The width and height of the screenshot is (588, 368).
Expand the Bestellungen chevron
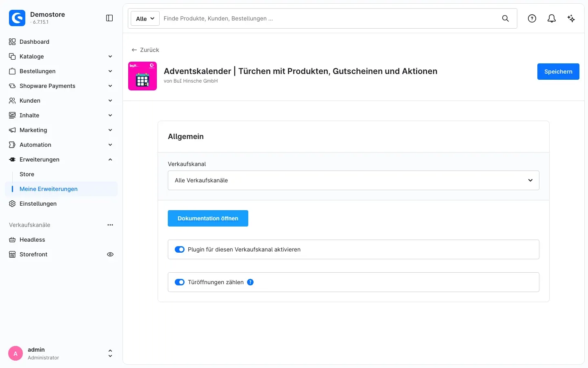(x=110, y=71)
